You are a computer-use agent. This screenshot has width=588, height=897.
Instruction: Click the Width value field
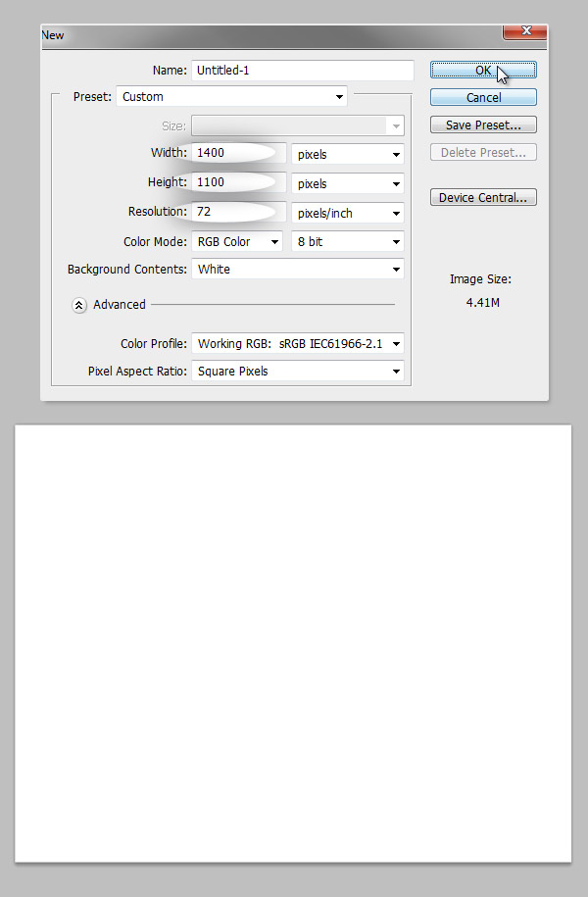coord(238,153)
